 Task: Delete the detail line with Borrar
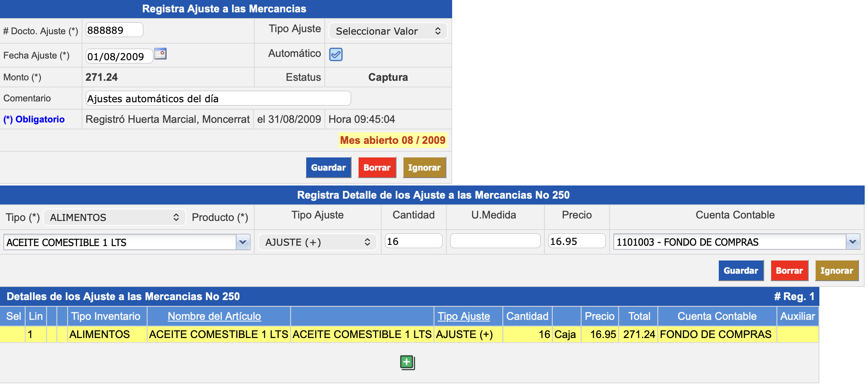[x=789, y=271]
